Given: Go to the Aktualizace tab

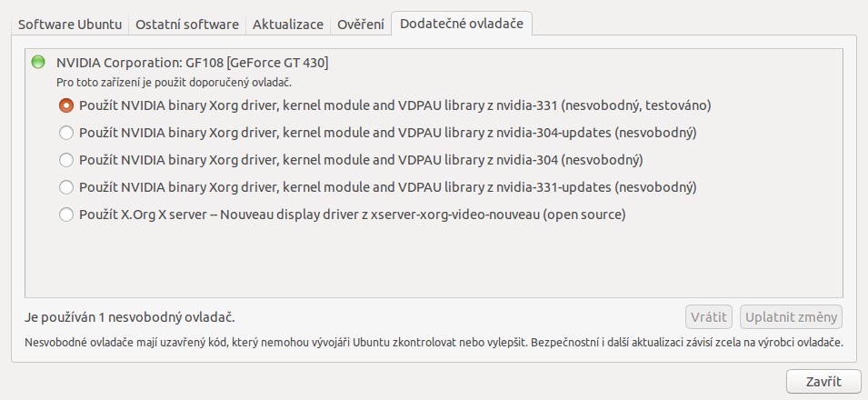Looking at the screenshot, I should point(288,25).
